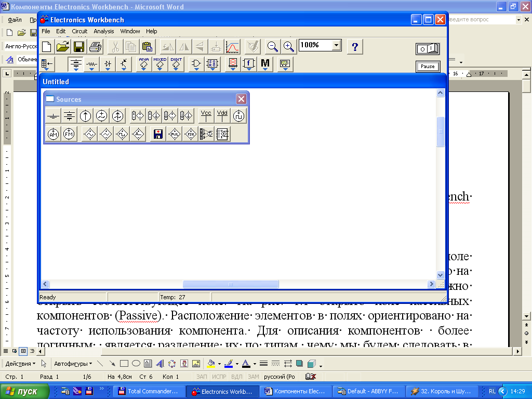Click the Pause simulation button
The height and width of the screenshot is (399, 532).
(x=428, y=66)
